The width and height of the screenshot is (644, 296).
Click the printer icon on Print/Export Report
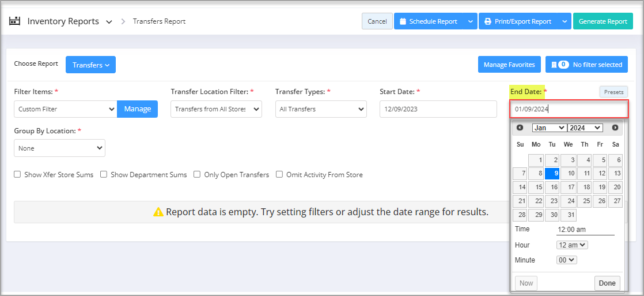click(x=487, y=21)
